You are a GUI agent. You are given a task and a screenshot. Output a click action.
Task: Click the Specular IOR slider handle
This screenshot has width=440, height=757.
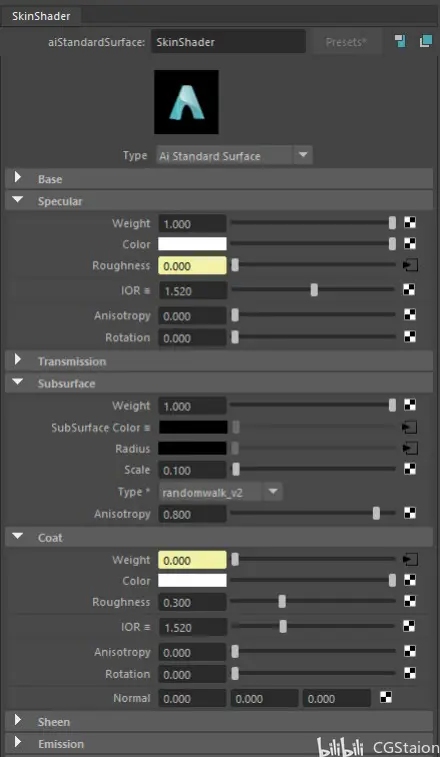point(314,290)
